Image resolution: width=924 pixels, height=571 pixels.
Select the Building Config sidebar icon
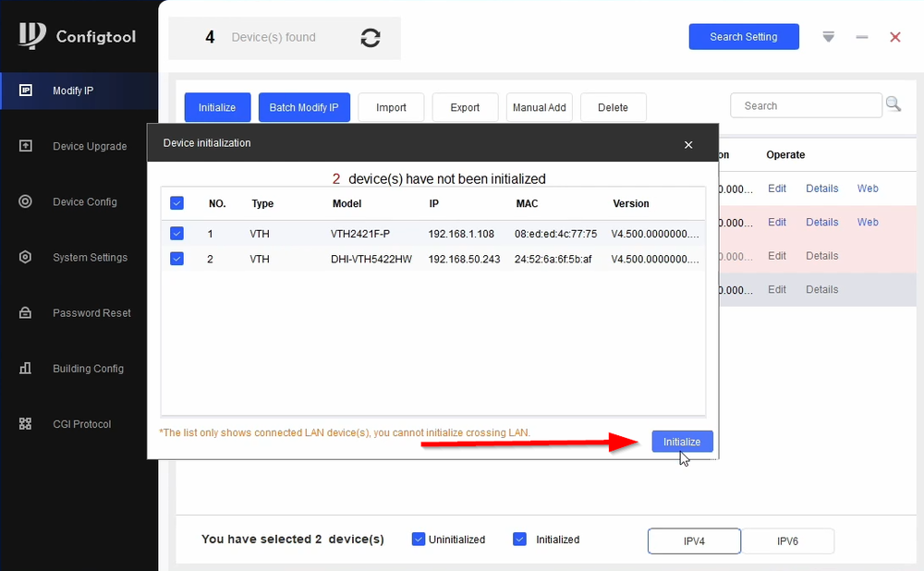(25, 368)
